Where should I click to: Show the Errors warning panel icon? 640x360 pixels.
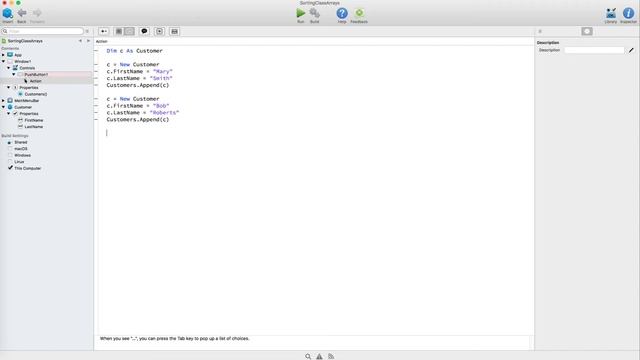[x=319, y=356]
